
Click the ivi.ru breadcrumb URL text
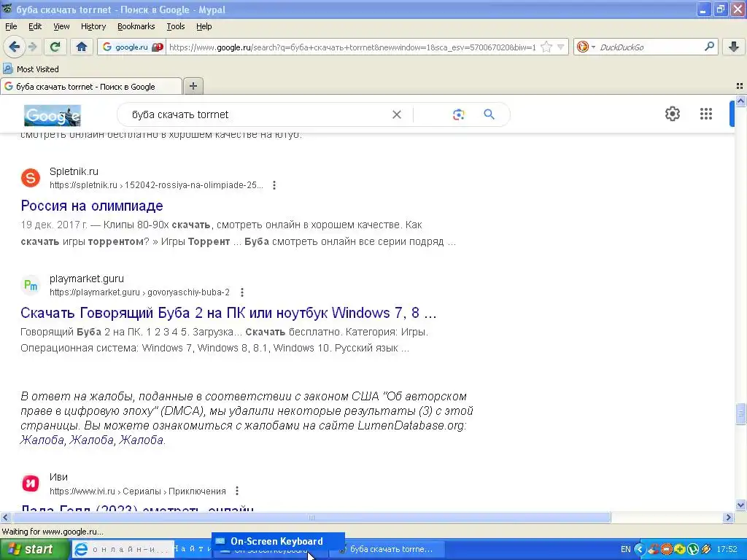click(138, 491)
